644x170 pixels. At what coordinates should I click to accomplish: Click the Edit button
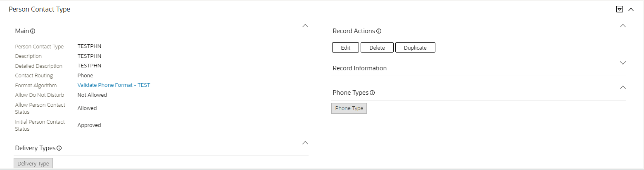(x=346, y=48)
